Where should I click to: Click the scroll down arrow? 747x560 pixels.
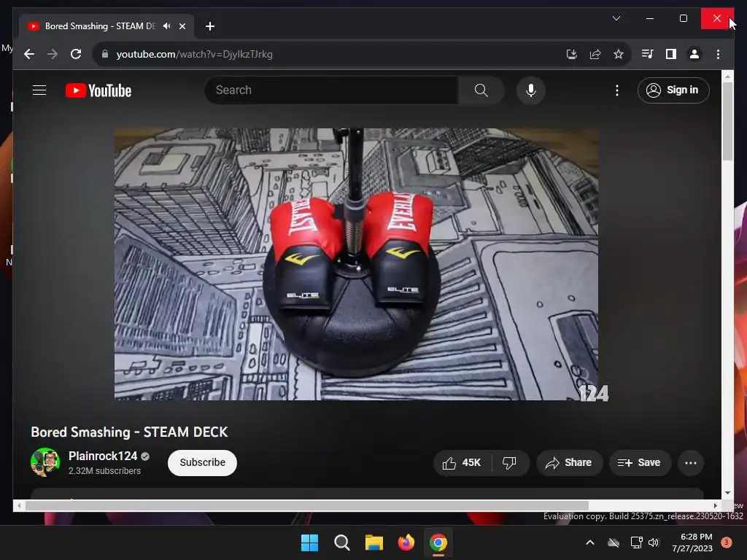727,493
